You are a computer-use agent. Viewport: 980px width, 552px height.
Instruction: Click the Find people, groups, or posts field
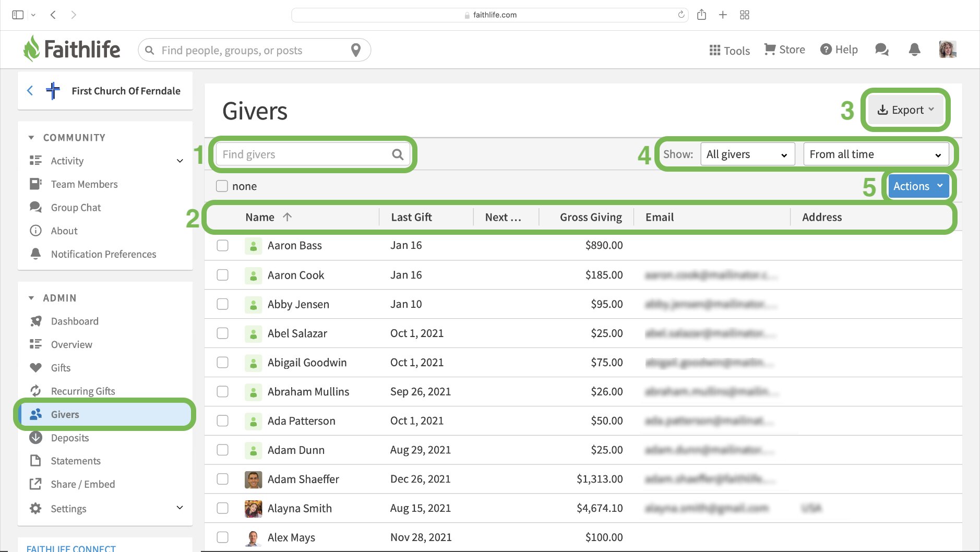point(254,50)
